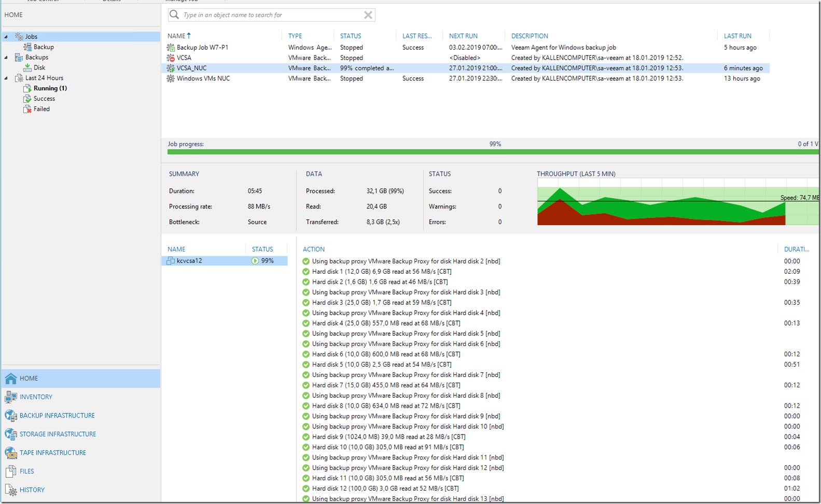Click the Last 24 Hours icon
The image size is (821, 504).
tap(19, 78)
